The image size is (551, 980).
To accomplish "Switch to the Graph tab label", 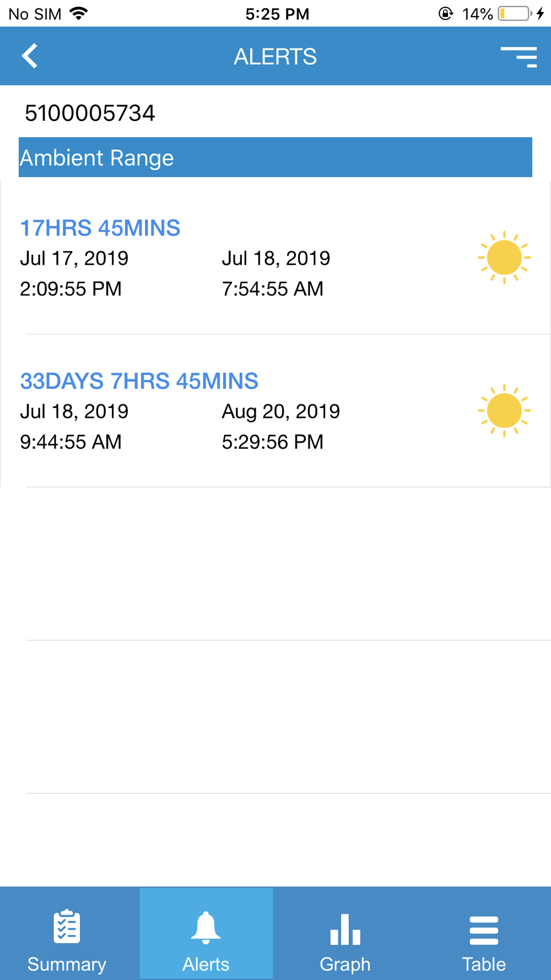I will click(345, 964).
